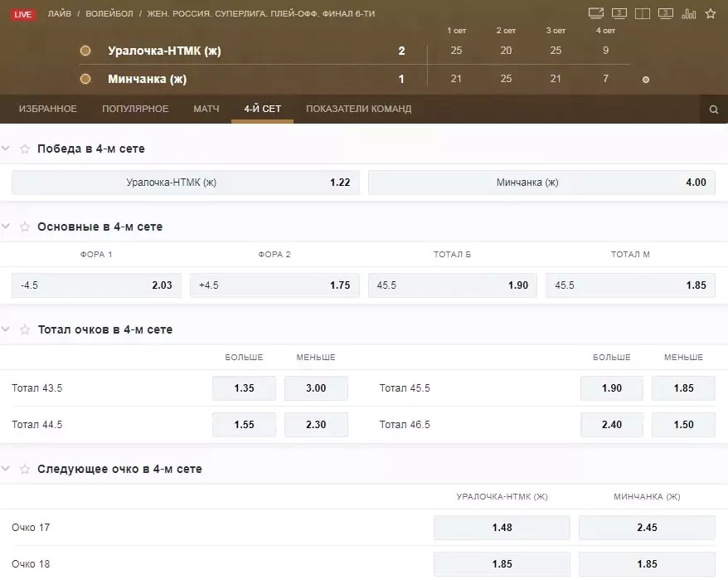The width and height of the screenshot is (728, 580).
Task: Open the search magnifier icon
Action: point(714,110)
